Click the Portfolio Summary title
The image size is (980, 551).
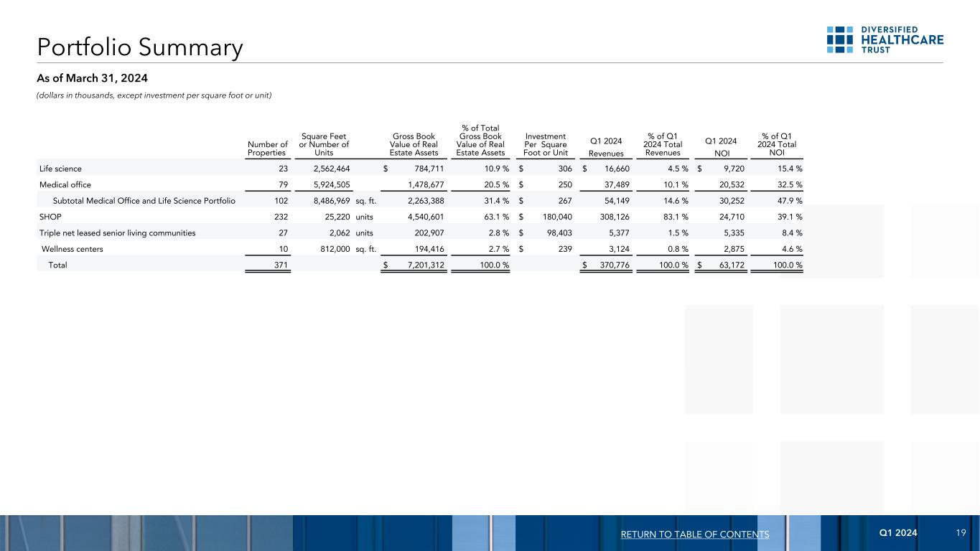pos(140,47)
